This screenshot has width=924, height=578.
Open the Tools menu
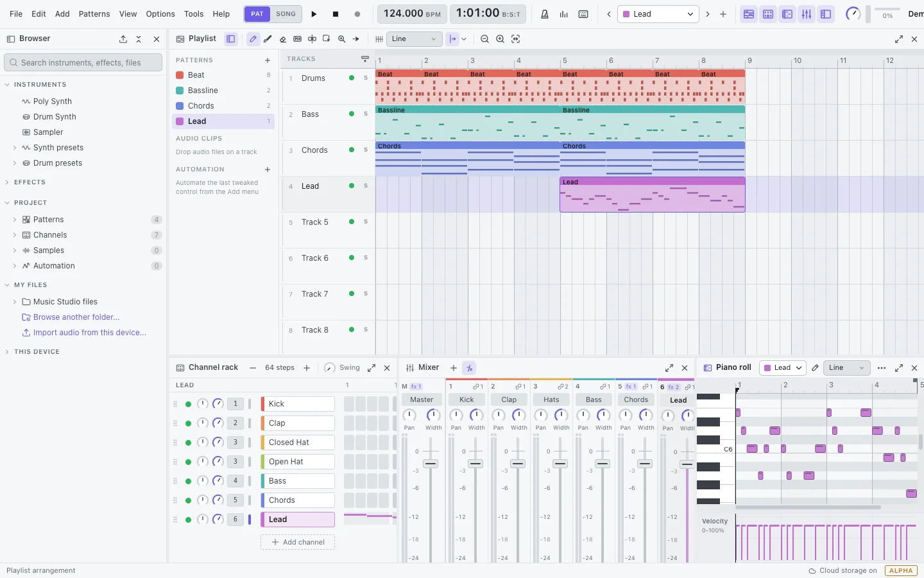pos(194,14)
